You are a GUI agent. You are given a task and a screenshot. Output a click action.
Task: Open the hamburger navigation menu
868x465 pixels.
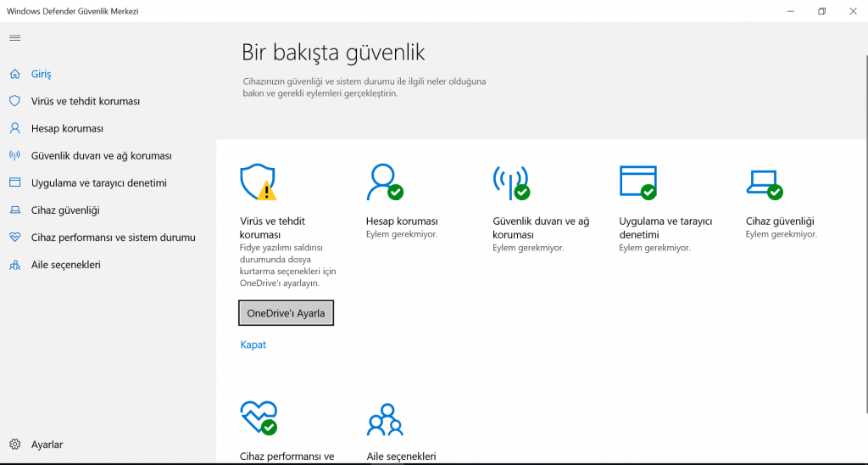tap(15, 37)
